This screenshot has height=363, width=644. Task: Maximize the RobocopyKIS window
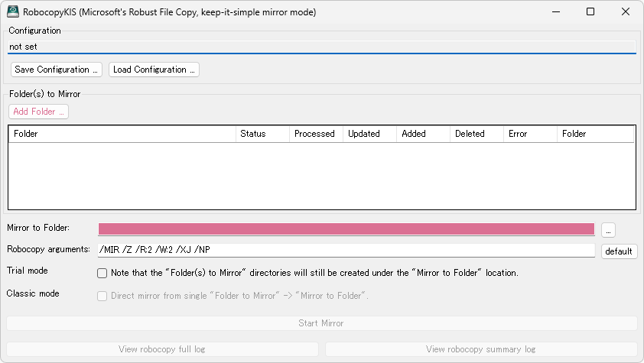(590, 12)
